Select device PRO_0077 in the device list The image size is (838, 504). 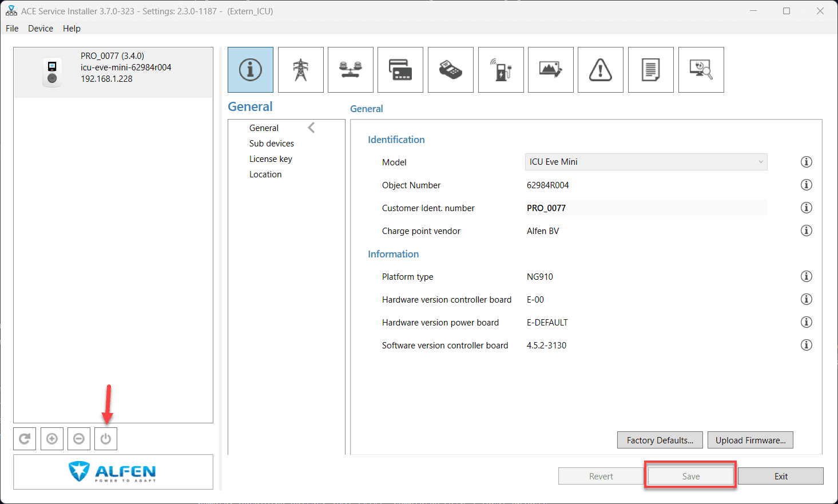[x=113, y=73]
